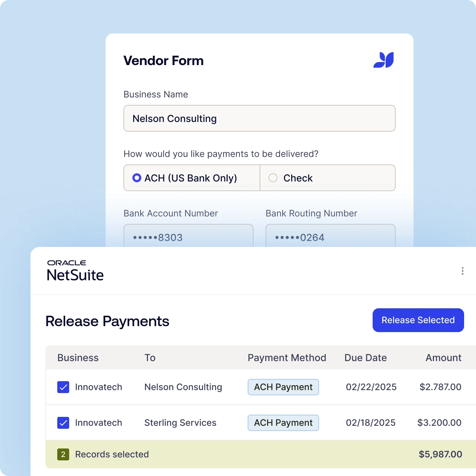This screenshot has height=476, width=476.
Task: Uncheck the Sterling Services payment row
Action: pos(63,423)
